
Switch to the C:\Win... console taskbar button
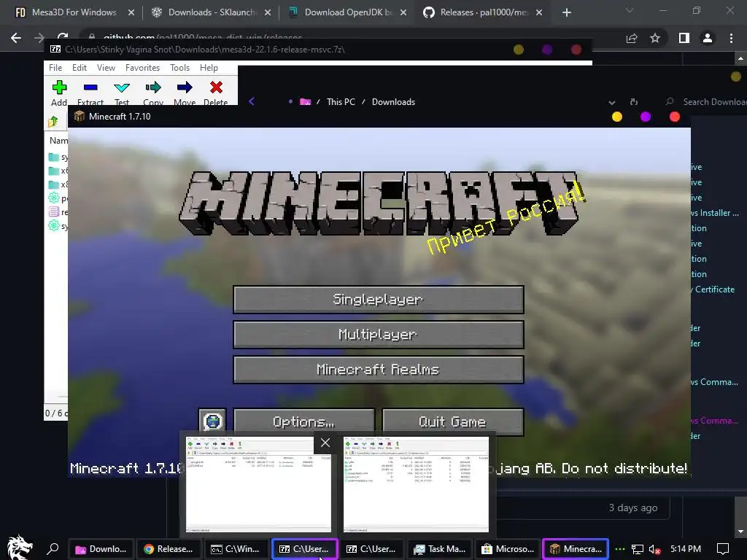pyautogui.click(x=236, y=549)
